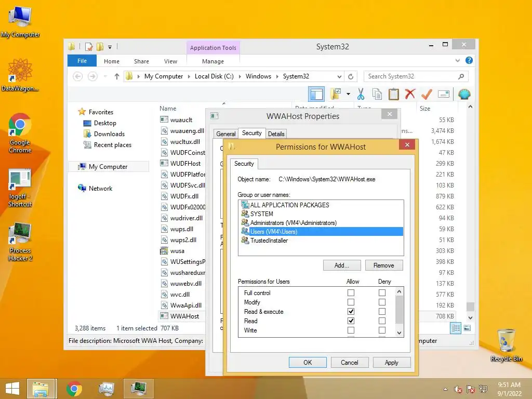Viewport: 532px width, 399px height.
Task: Expand the My Computer breadcrumb arrow
Action: 189,76
